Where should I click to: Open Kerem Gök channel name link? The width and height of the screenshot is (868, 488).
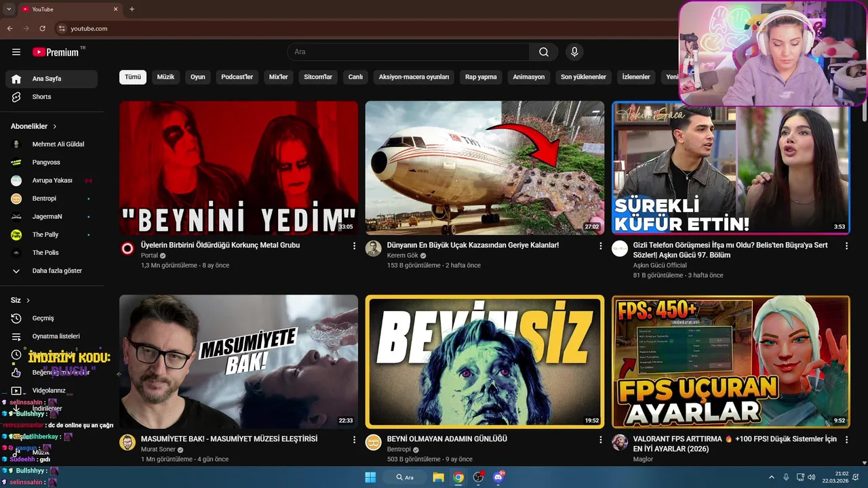[x=403, y=256]
